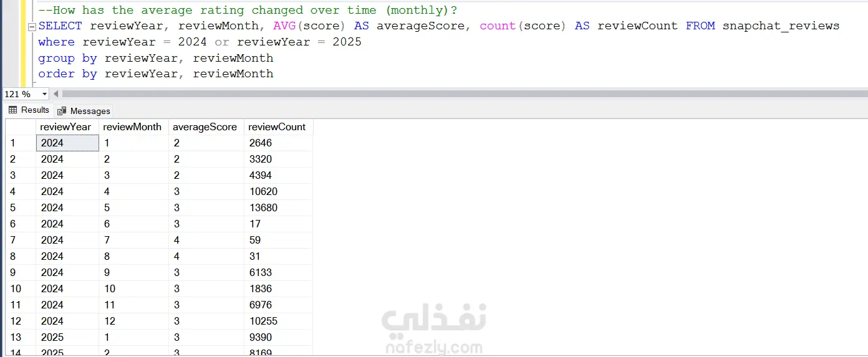The height and width of the screenshot is (357, 868).
Task: Click the reviewCount cell 59
Action: (x=278, y=240)
